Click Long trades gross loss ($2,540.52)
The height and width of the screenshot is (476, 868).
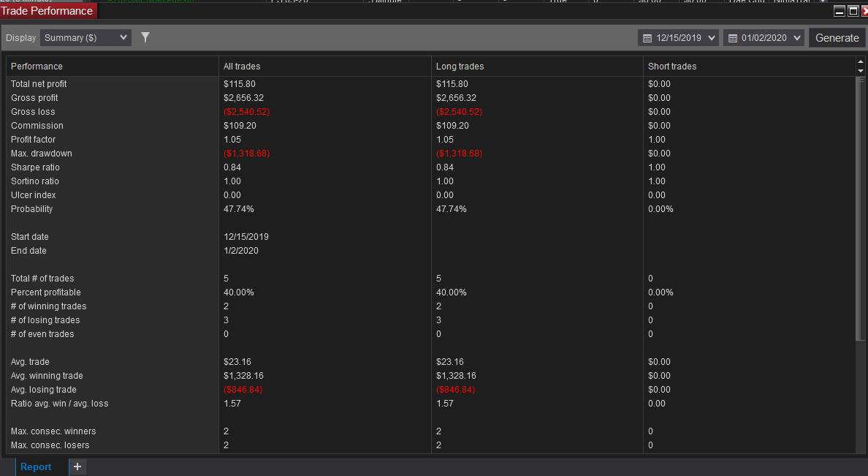click(x=459, y=111)
